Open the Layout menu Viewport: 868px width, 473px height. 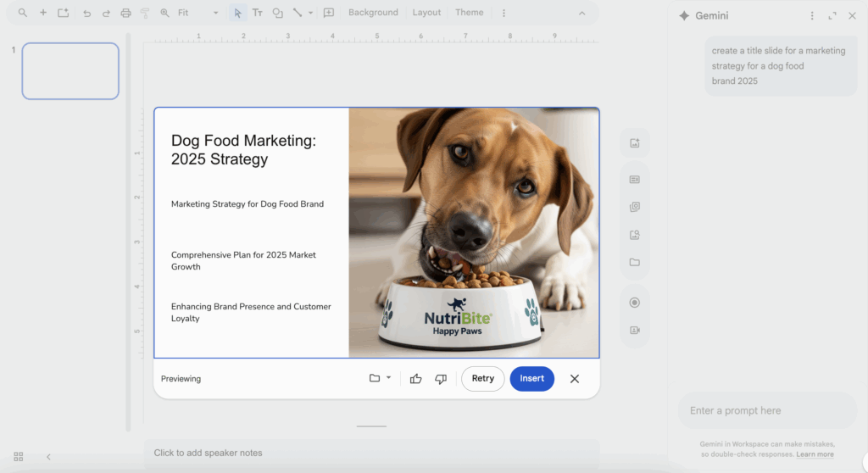tap(426, 13)
